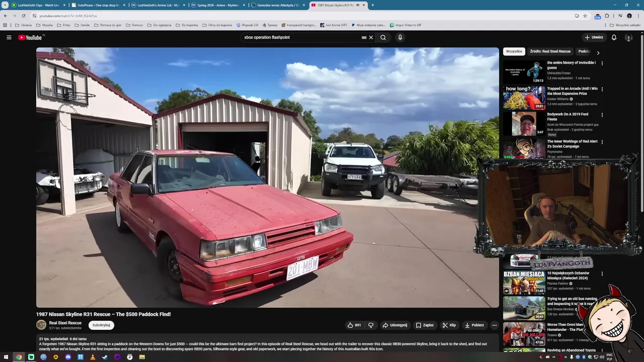644x362 pixels.
Task: Open Discord from the taskbar
Action: (x=68, y=357)
